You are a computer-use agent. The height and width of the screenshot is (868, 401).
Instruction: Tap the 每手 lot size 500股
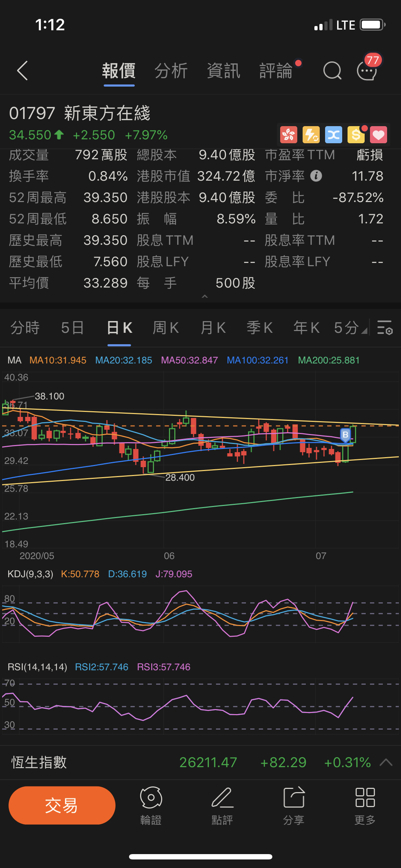click(x=236, y=283)
